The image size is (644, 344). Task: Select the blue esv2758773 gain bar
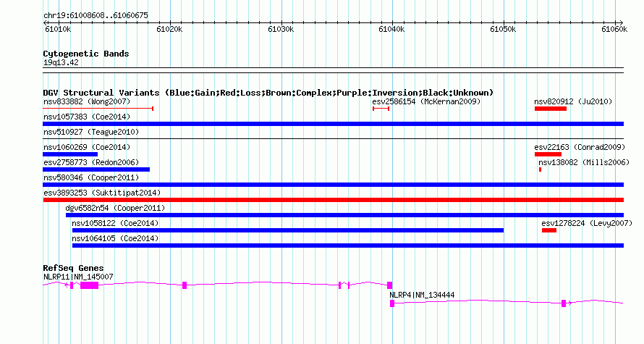point(96,169)
